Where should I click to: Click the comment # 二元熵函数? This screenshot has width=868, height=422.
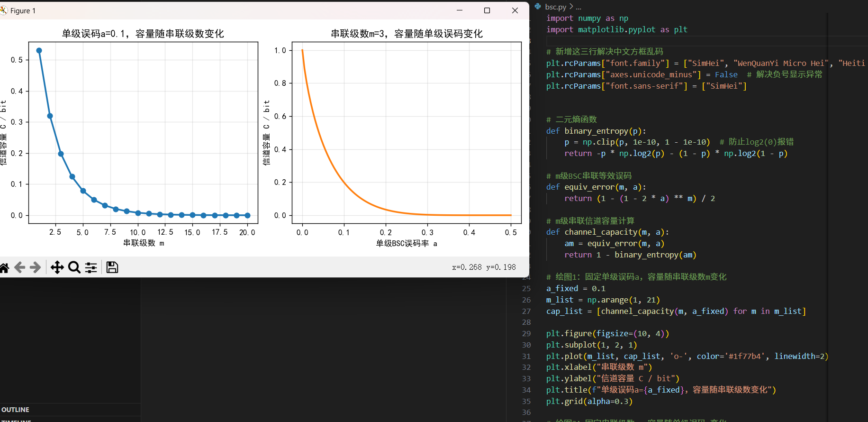571,119
